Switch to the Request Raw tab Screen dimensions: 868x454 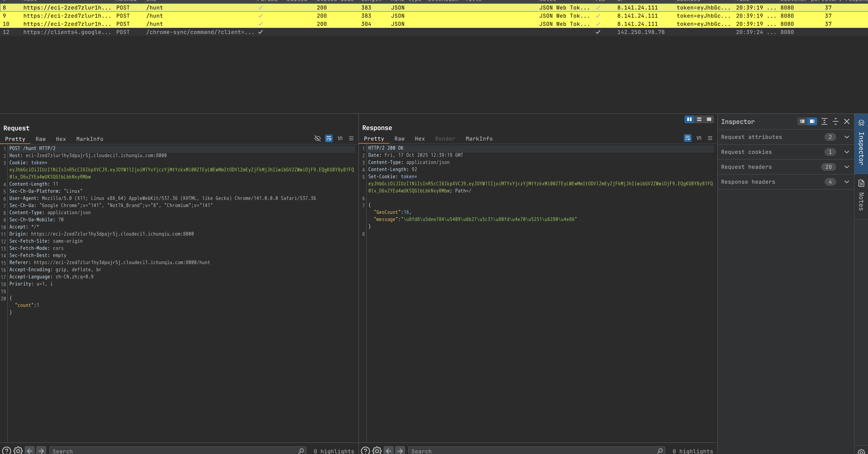coord(41,139)
